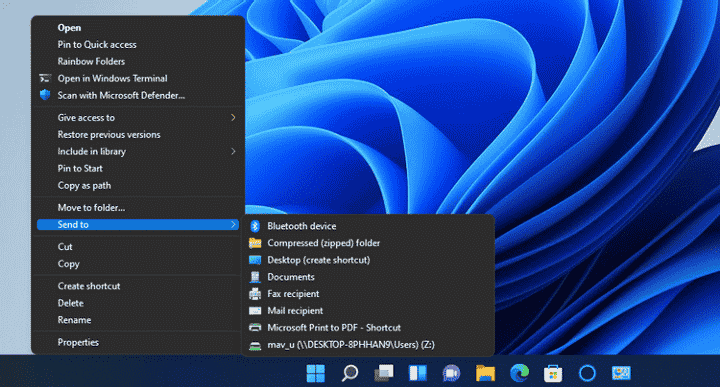Open Properties from the context menu
The image size is (720, 387).
click(x=78, y=342)
